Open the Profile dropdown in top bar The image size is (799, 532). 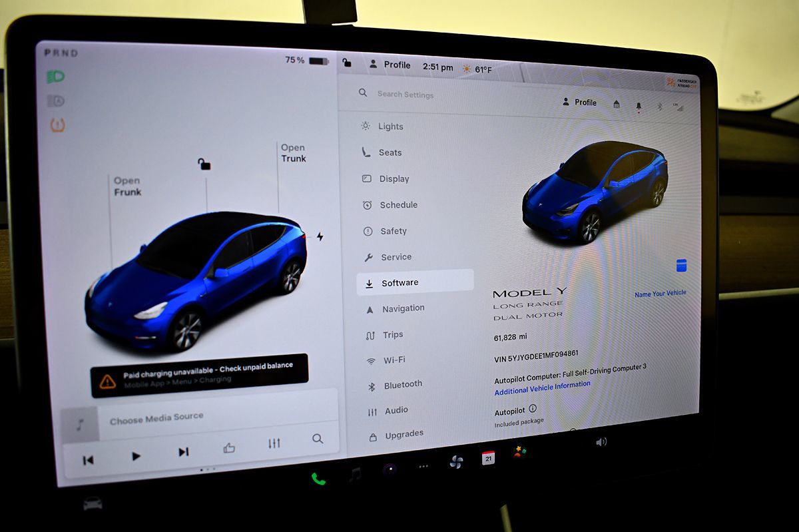pos(390,65)
